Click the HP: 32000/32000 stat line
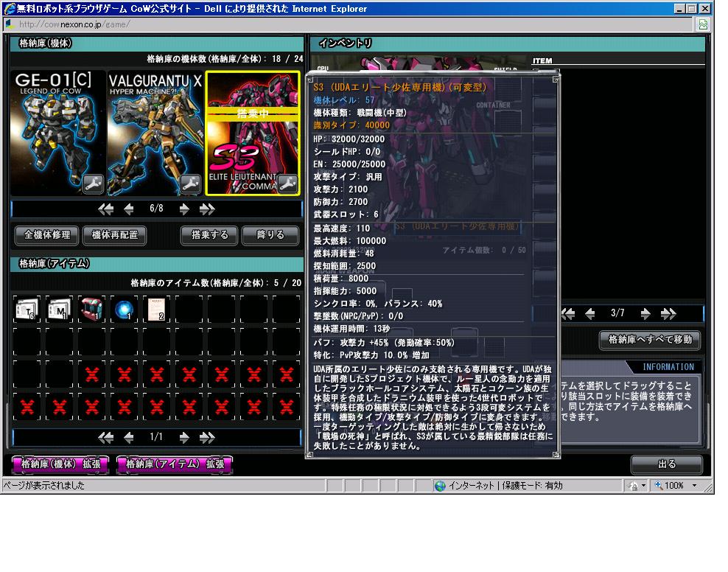Screen dimensions: 728x572 (x=349, y=139)
